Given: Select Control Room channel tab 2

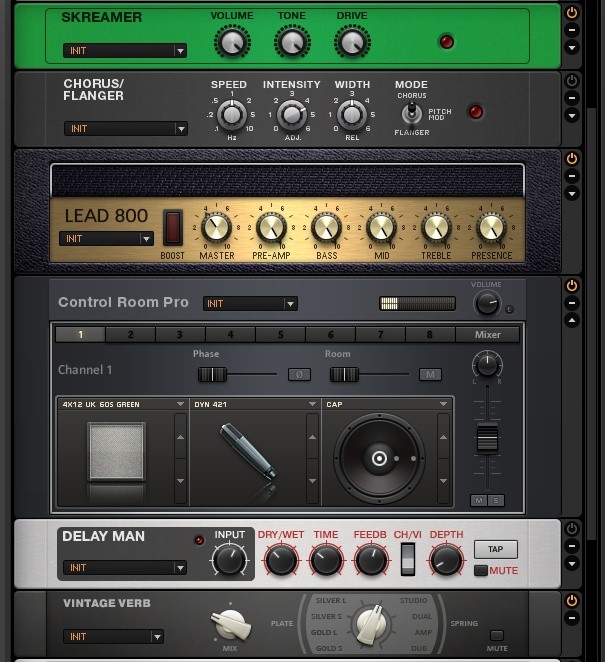Looking at the screenshot, I should point(130,334).
